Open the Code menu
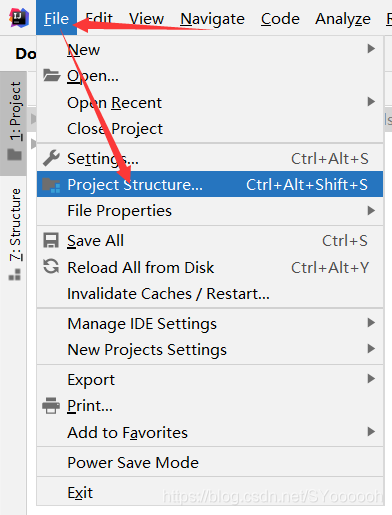Viewport: 392px width, 515px height. pyautogui.click(x=280, y=19)
